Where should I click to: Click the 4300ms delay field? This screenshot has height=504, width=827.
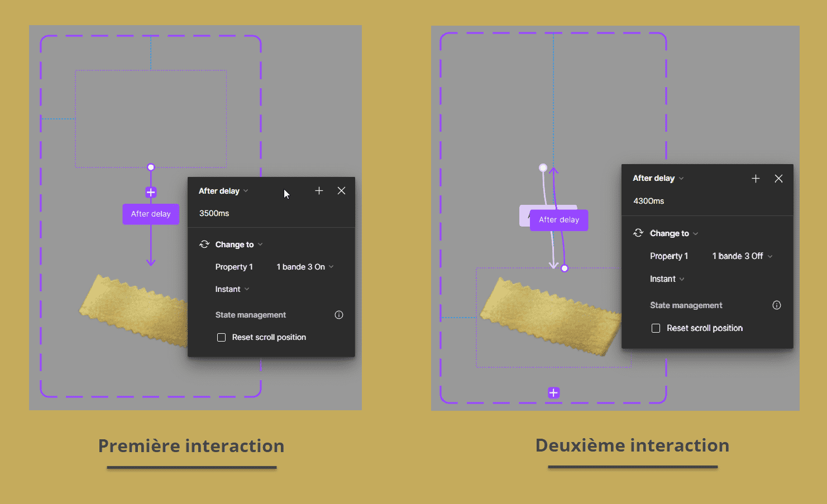649,201
